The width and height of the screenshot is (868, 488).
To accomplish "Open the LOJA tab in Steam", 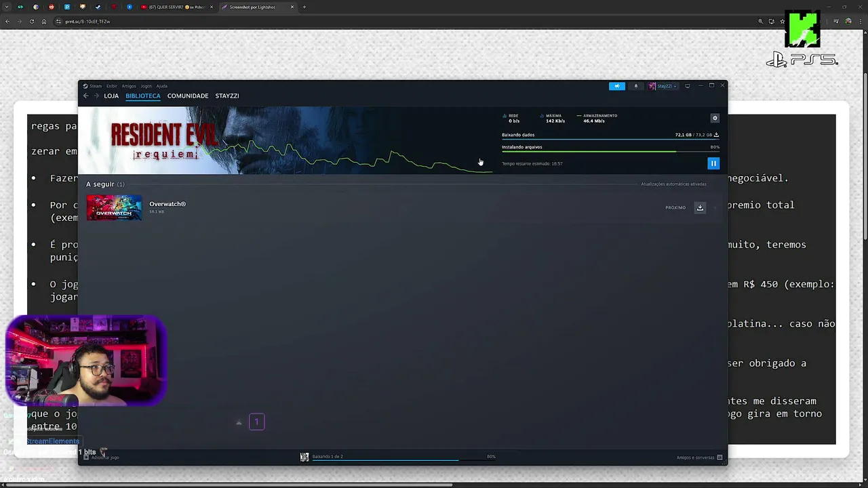I will (x=111, y=96).
